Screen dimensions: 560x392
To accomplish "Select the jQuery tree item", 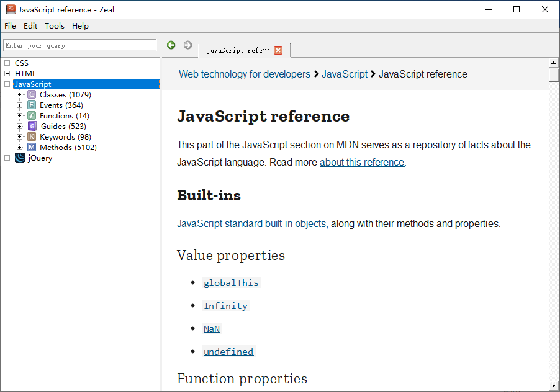I will pyautogui.click(x=40, y=158).
